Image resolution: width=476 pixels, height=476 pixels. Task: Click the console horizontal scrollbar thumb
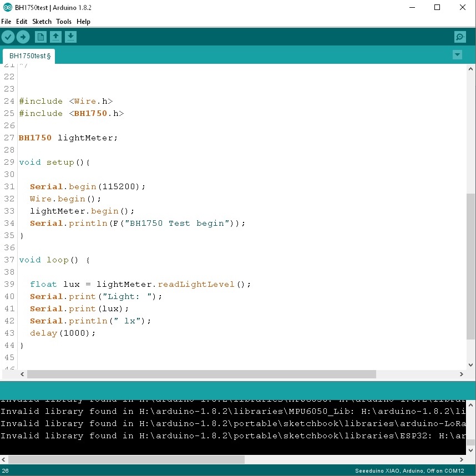tap(126, 459)
